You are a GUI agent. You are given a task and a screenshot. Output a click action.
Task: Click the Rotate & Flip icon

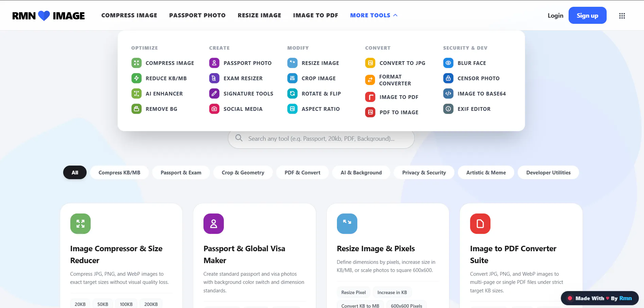point(292,93)
